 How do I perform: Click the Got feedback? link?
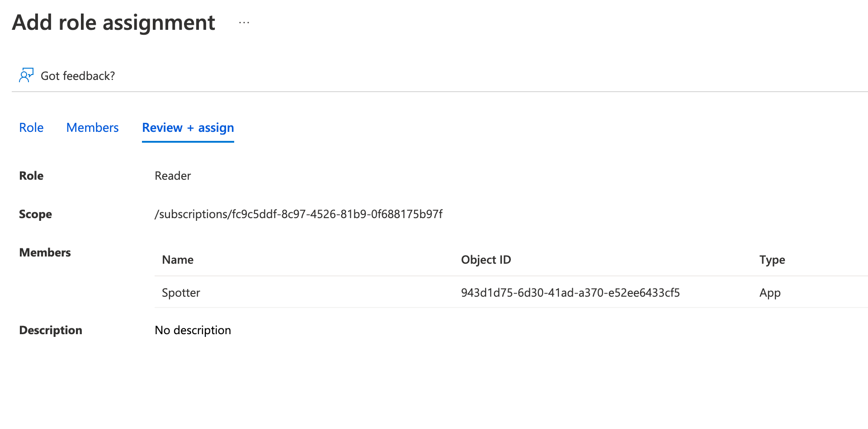coord(78,76)
